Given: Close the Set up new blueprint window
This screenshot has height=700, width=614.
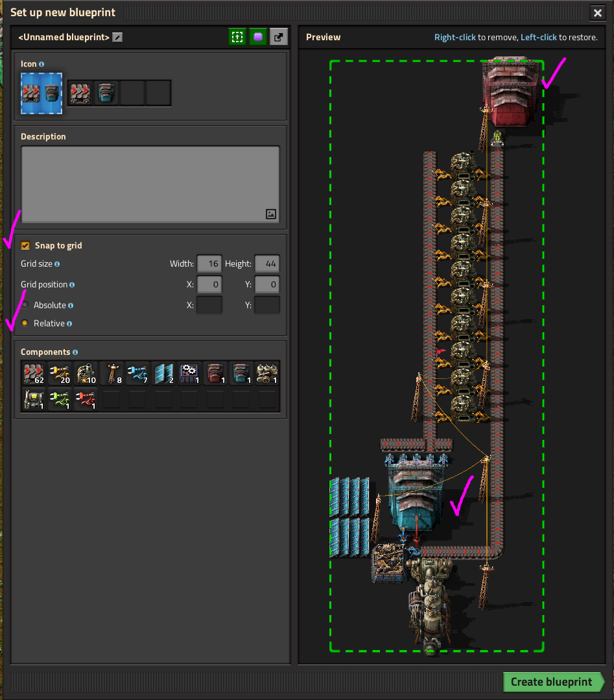Looking at the screenshot, I should click(x=598, y=13).
